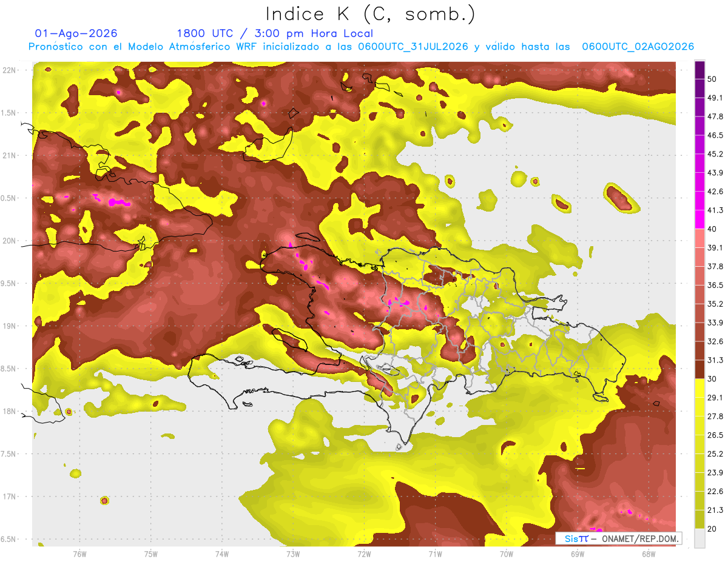This screenshot has height=562, width=728.
Task: Pick the magenta swatch between 40 and 41.3
Action: (699, 219)
